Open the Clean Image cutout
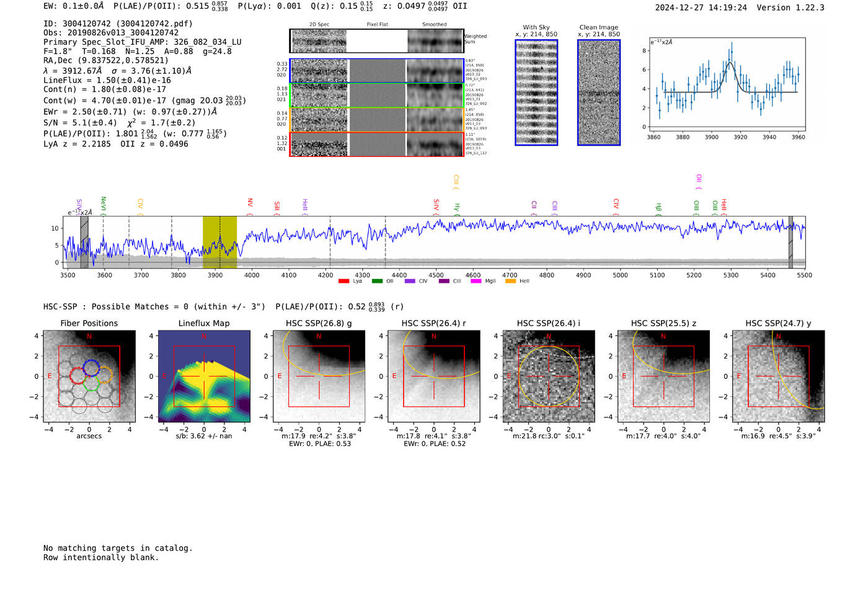868x591 pixels. [599, 92]
